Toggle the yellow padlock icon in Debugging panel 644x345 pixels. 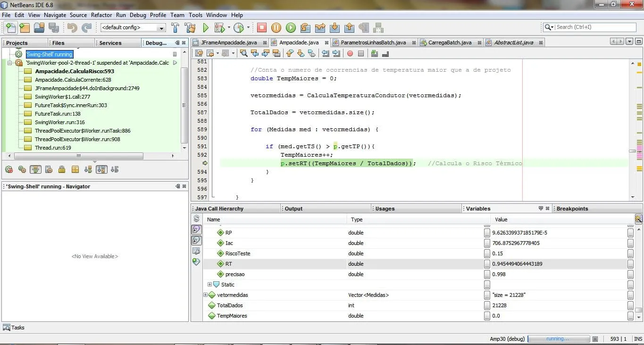coord(62,169)
